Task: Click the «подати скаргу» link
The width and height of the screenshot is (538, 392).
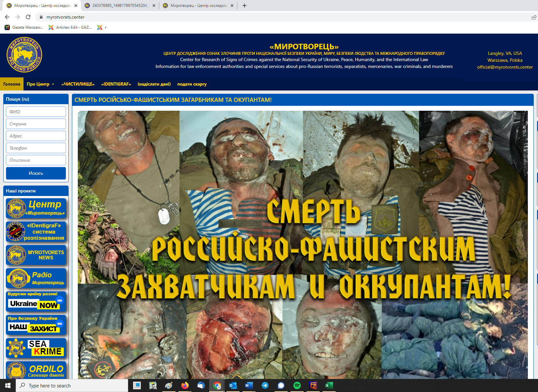Action: point(192,84)
